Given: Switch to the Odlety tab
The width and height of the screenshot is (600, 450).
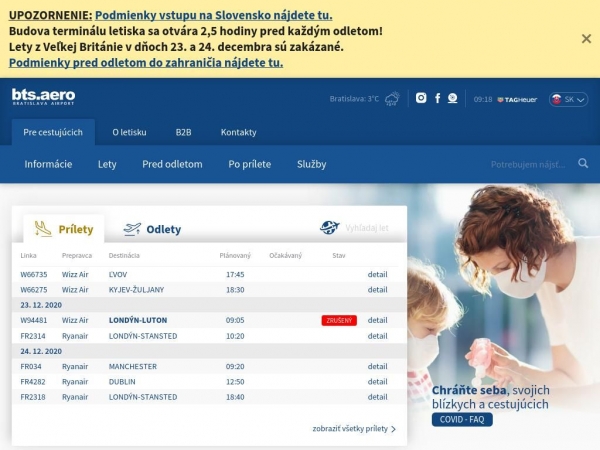Looking at the screenshot, I should 152,229.
